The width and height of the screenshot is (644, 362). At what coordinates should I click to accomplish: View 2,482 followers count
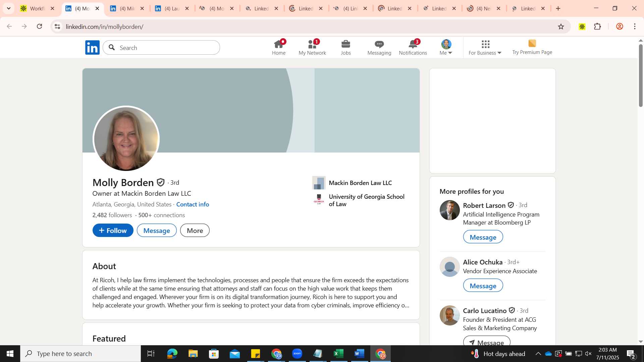(x=112, y=215)
